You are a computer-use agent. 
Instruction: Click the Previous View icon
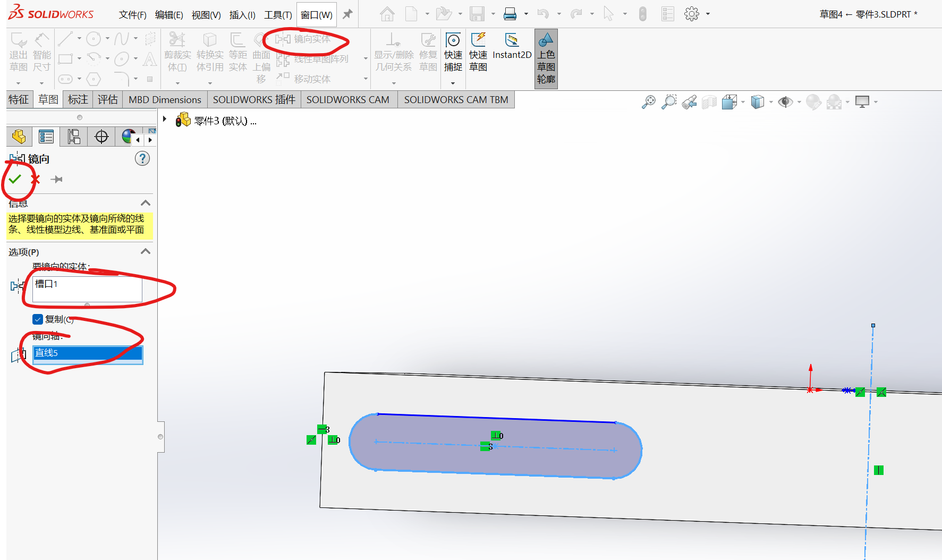click(x=689, y=102)
